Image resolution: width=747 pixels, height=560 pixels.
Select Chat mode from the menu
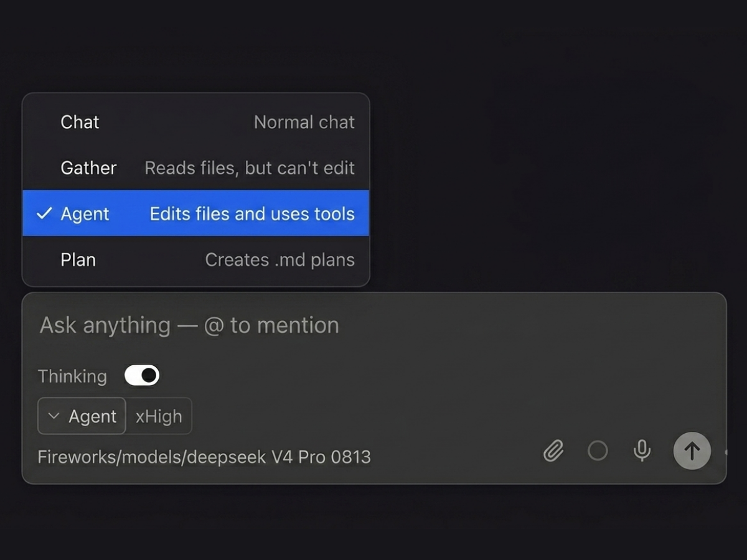pos(196,121)
